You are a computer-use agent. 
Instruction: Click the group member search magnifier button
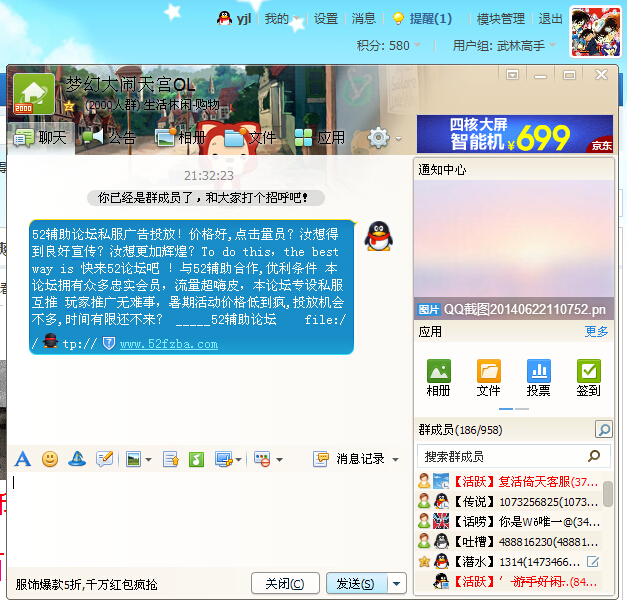click(603, 430)
